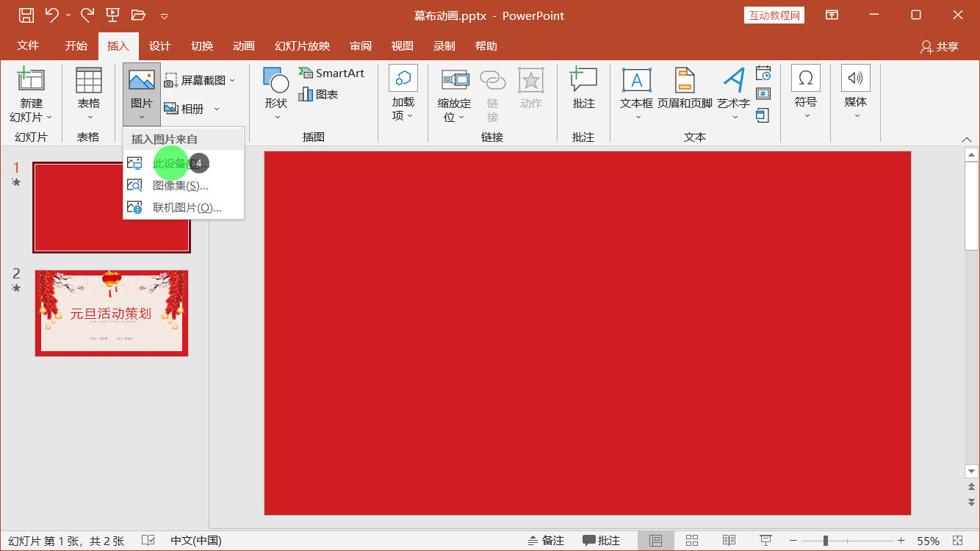Open the 形状 shapes gallery

click(x=276, y=95)
